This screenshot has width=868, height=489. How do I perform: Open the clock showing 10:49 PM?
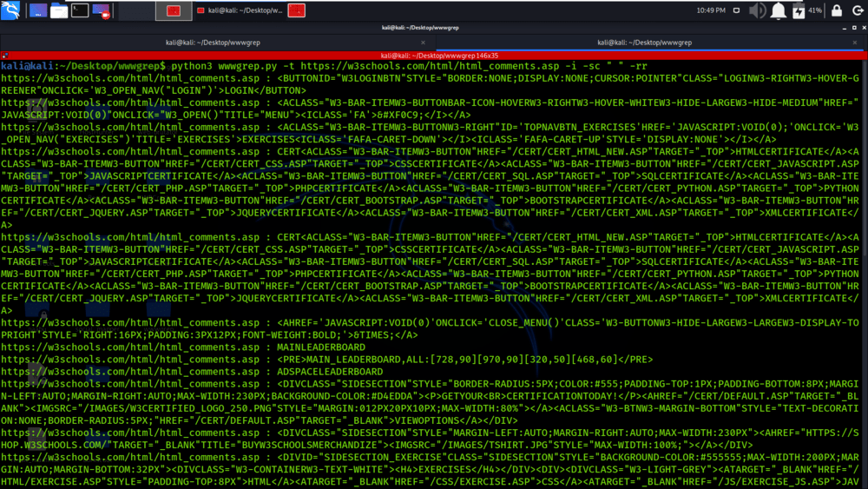pyautogui.click(x=711, y=10)
